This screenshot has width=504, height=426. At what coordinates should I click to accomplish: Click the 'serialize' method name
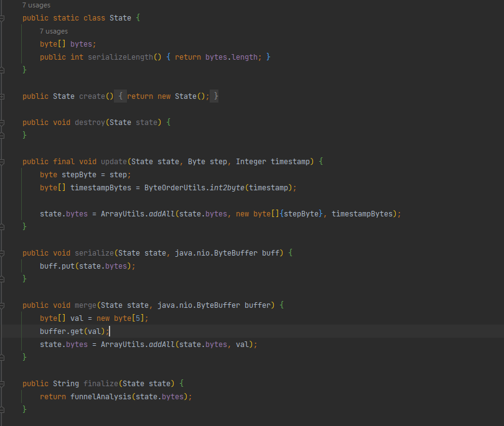tap(94, 253)
